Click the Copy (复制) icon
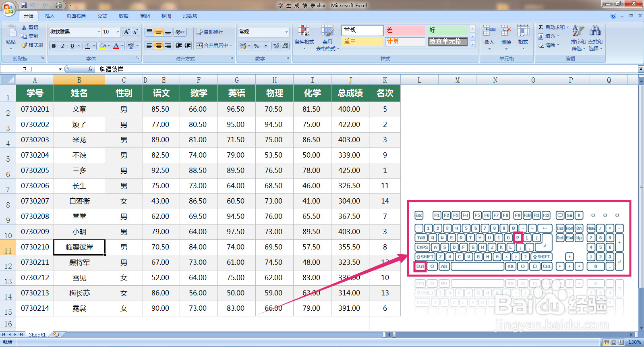Viewport: 644px width, 347px height. (x=24, y=36)
